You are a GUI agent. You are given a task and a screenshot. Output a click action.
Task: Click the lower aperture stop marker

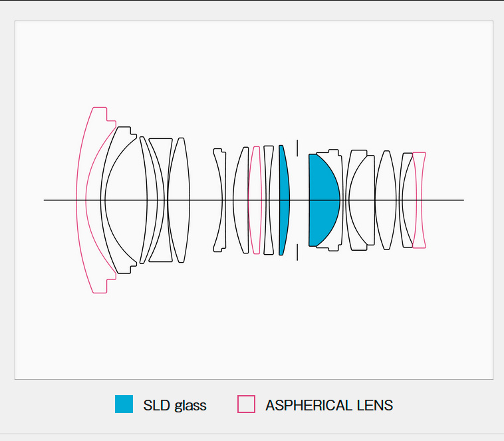297,252
